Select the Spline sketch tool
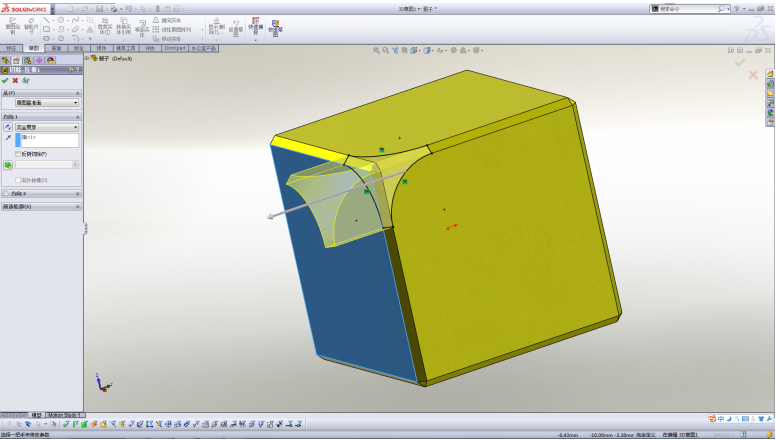The width and height of the screenshot is (776, 440). coord(75,20)
